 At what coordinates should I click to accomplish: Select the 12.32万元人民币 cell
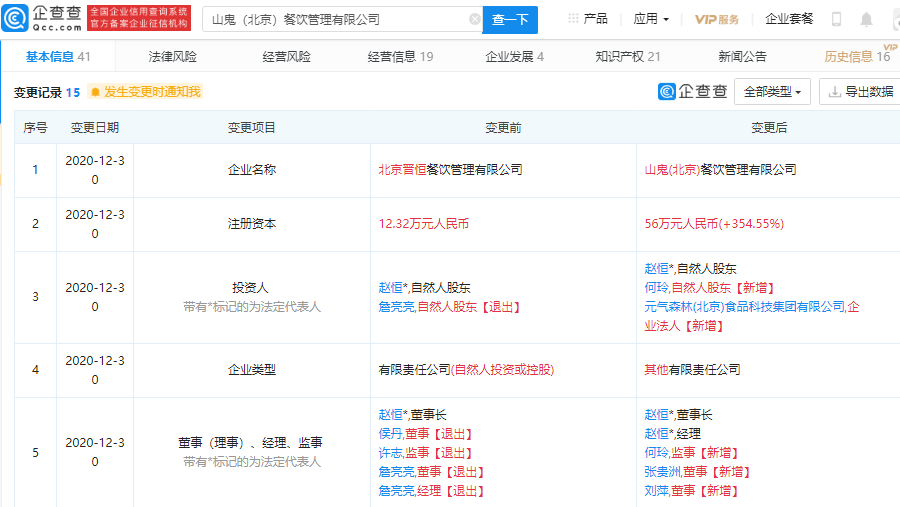pyautogui.click(x=503, y=224)
